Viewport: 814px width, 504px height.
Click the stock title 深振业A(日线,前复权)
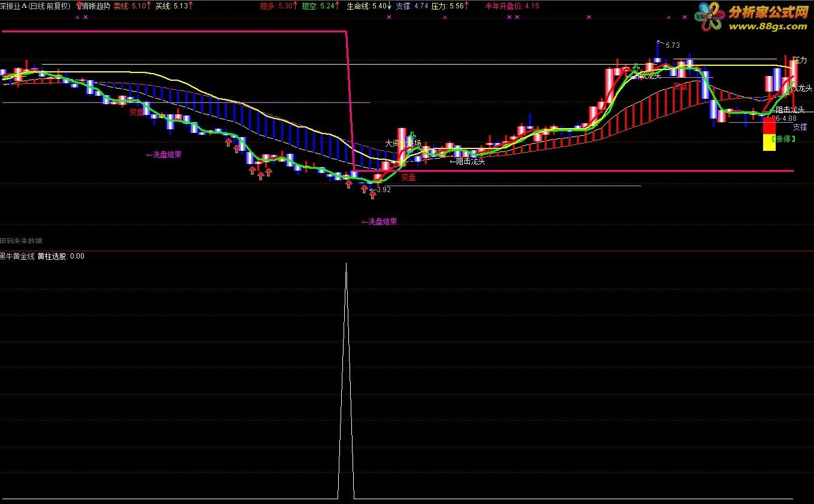[35, 5]
